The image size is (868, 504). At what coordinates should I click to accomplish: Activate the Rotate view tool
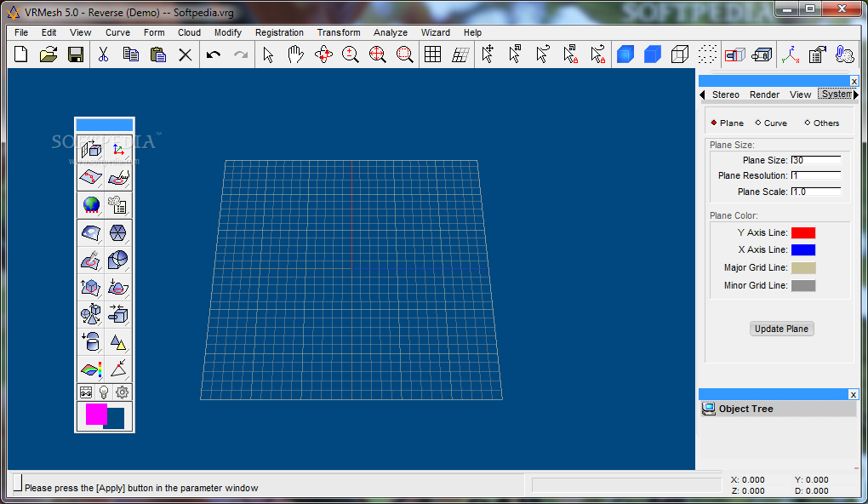[x=323, y=54]
